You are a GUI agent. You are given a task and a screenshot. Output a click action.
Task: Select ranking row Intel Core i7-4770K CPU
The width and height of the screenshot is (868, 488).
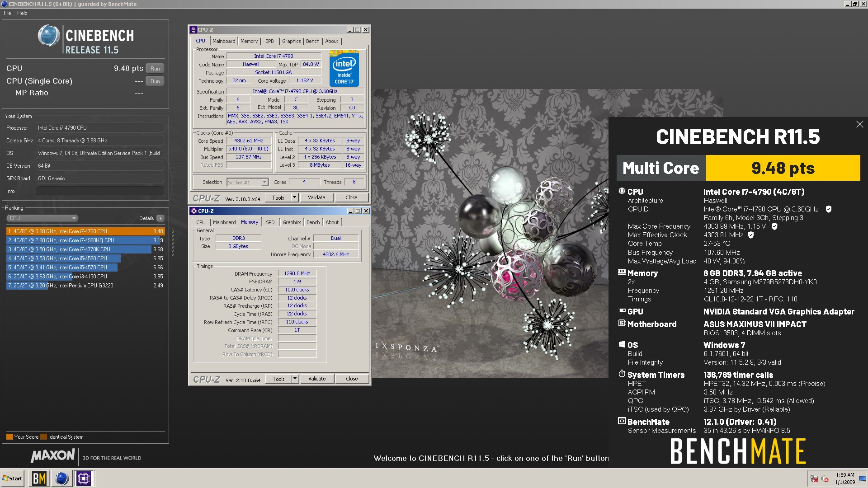(85, 249)
